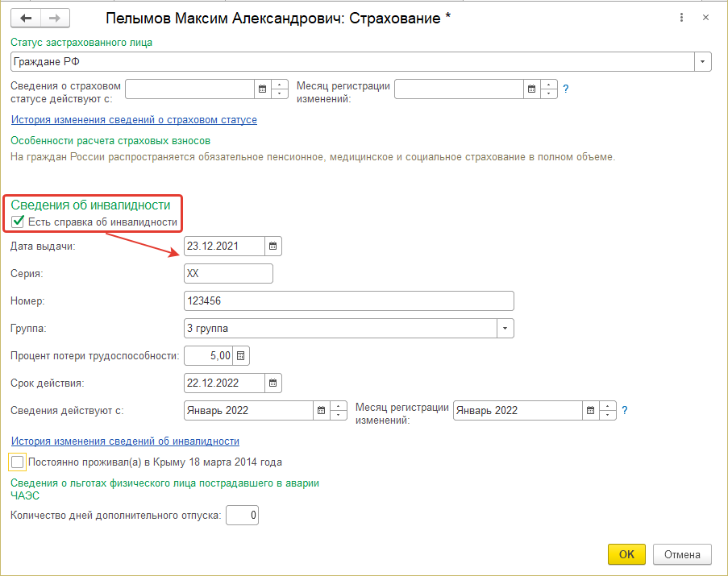Expand the Группа dropdown list

pos(505,328)
